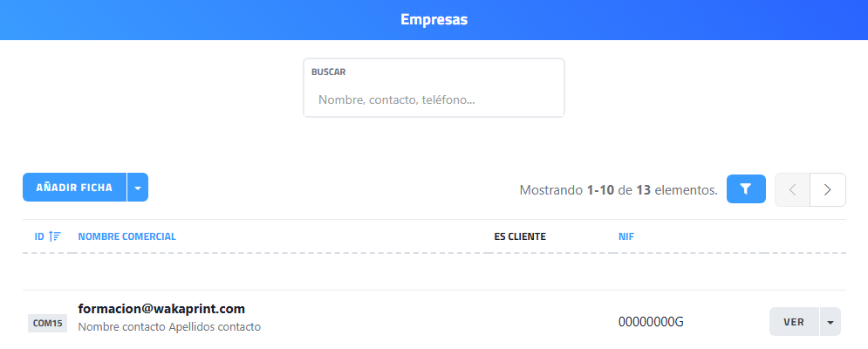Sort by NOMBRE COMERCIAL column header
This screenshot has height=349, width=868.
pyautogui.click(x=126, y=236)
